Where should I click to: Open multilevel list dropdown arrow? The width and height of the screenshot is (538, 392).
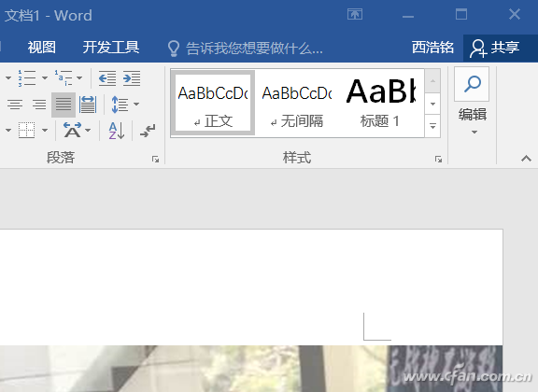coord(79,77)
